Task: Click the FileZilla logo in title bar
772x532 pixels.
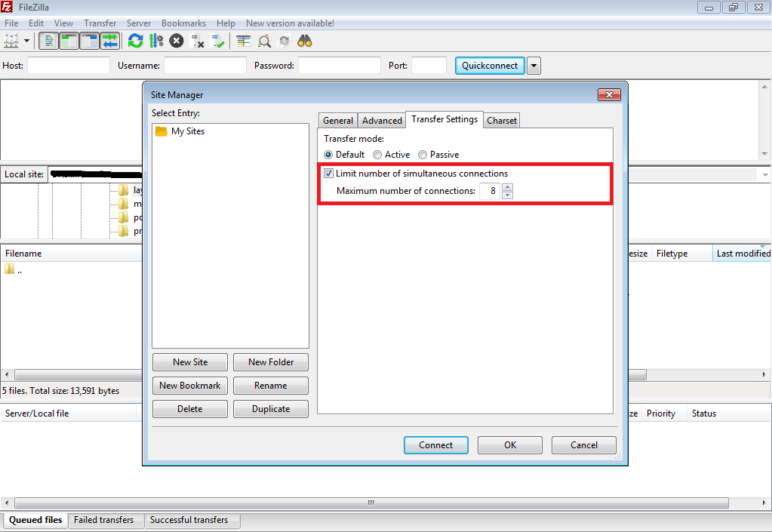Action: pos(7,7)
